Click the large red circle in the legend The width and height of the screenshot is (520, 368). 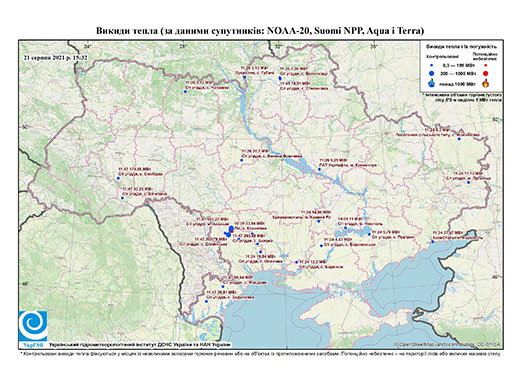click(x=486, y=73)
